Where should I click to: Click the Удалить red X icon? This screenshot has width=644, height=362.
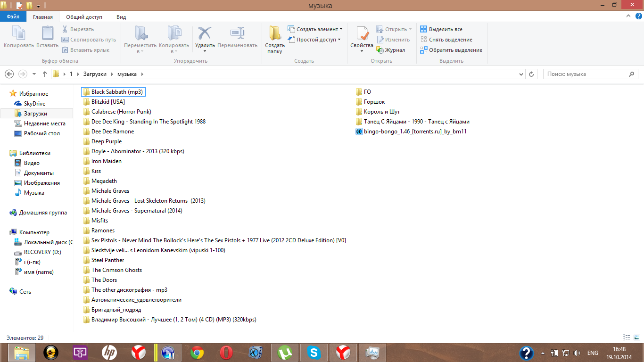coord(205,33)
